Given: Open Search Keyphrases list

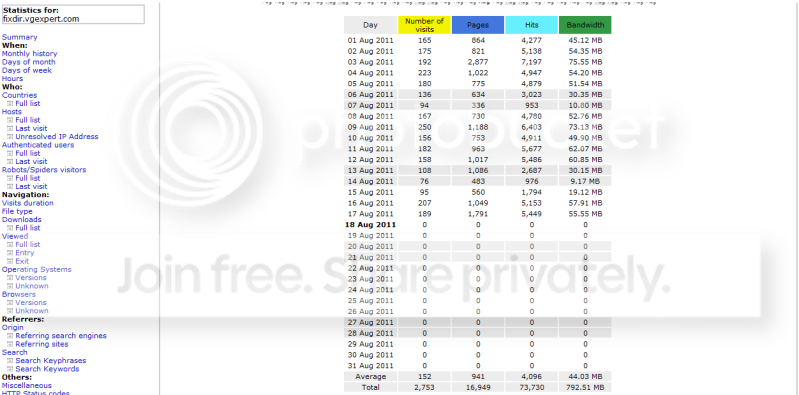Looking at the screenshot, I should [x=51, y=361].
